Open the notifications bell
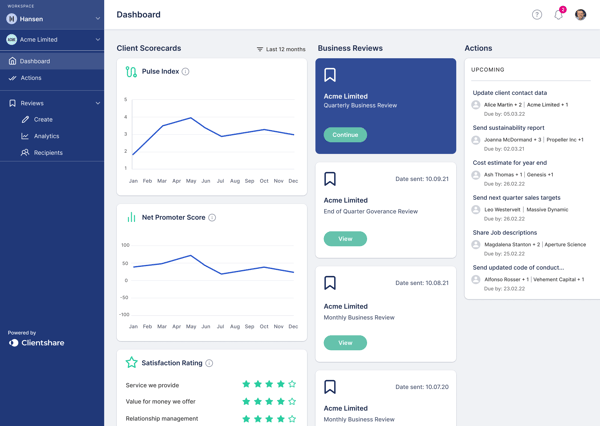Screen dimensions: 600x426 (559, 15)
